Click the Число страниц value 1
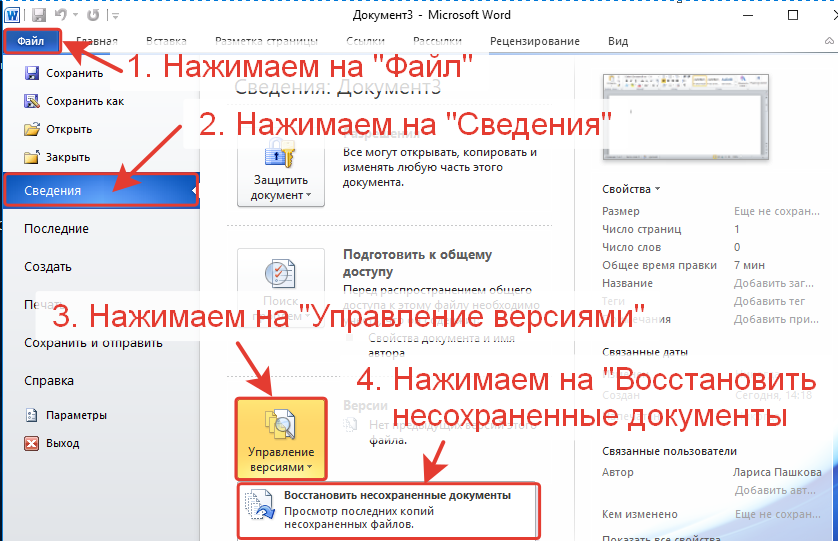The width and height of the screenshot is (840, 541). (737, 229)
